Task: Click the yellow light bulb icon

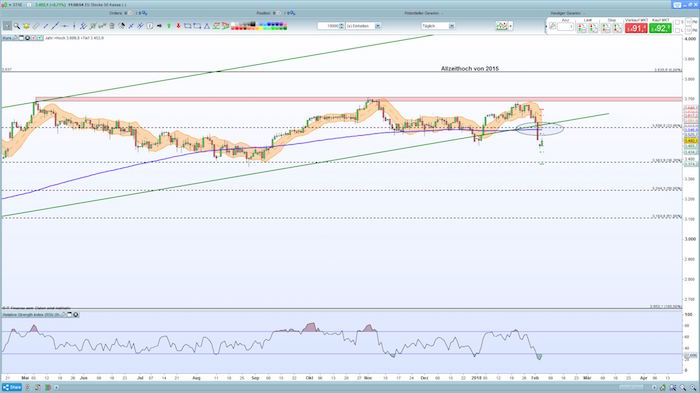Action: (26, 26)
